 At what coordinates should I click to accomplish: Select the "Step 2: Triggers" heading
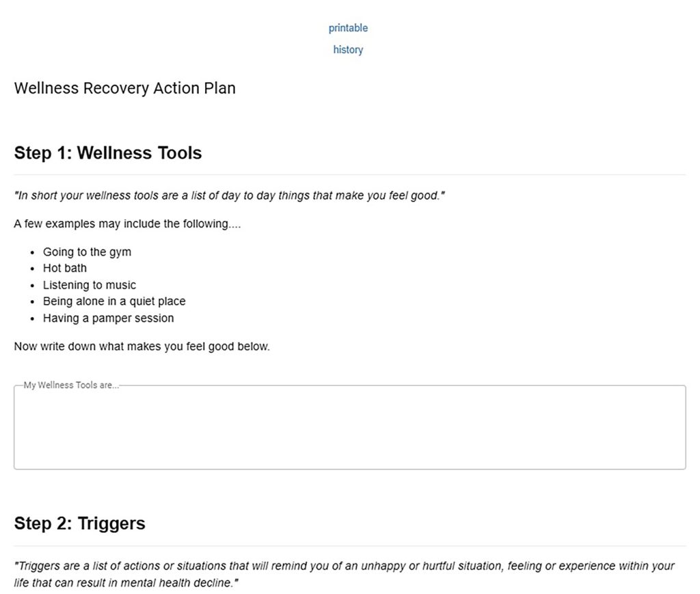click(79, 524)
